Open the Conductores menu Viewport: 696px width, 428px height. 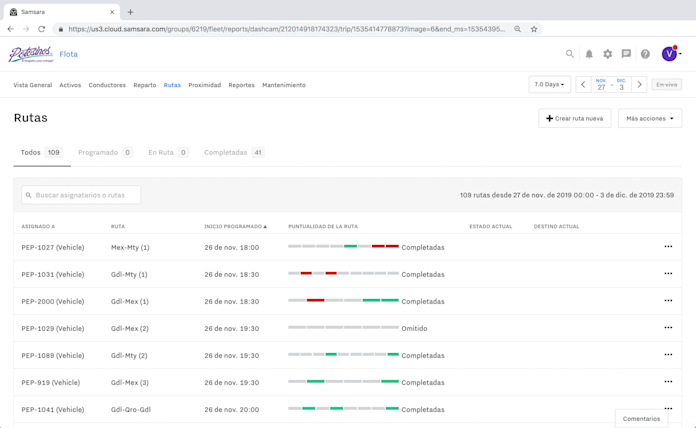click(x=107, y=85)
